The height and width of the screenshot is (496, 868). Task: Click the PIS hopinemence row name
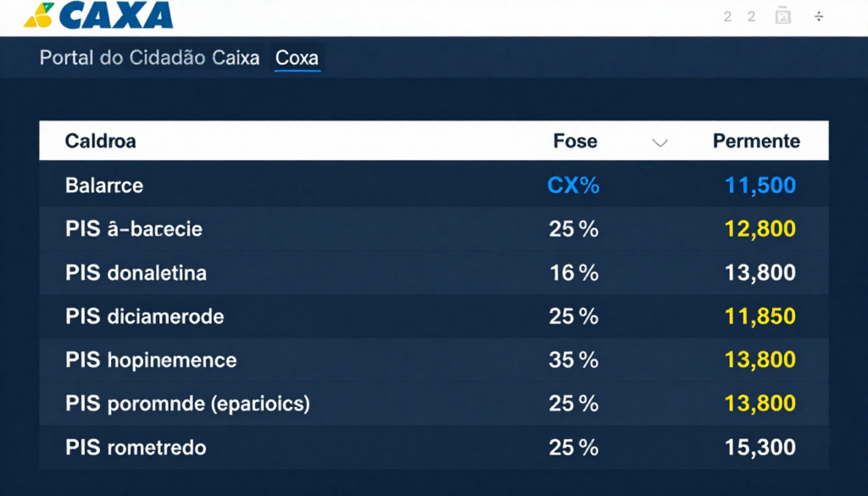coord(151,360)
